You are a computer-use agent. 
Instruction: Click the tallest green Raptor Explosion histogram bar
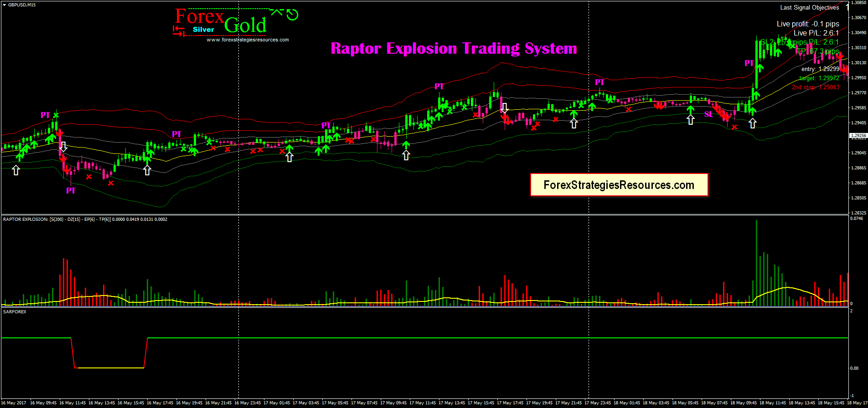coord(756,262)
